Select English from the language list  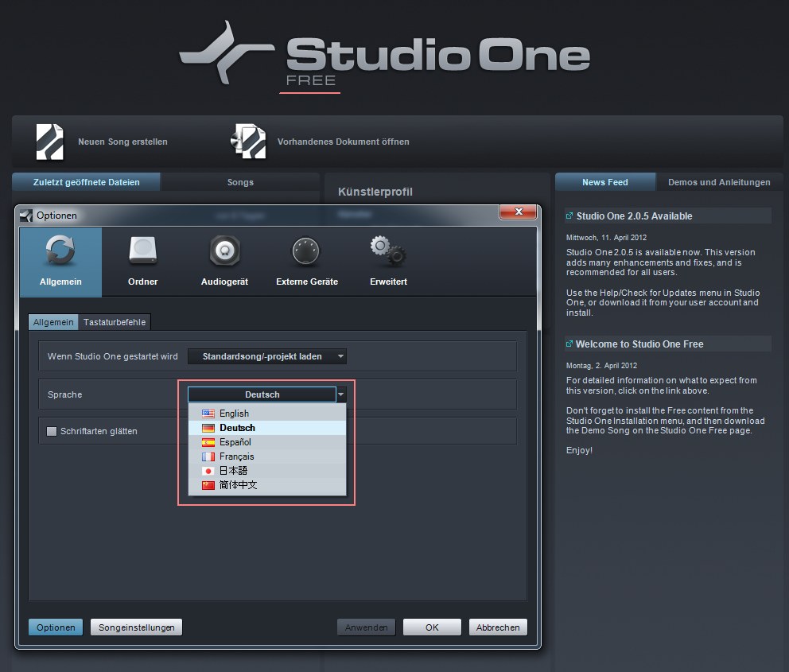(266, 414)
